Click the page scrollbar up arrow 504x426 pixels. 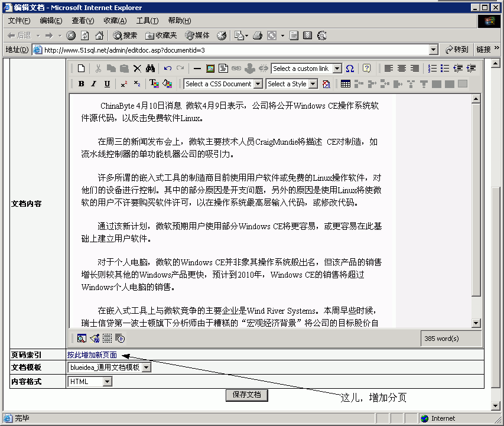pyautogui.click(x=496, y=63)
